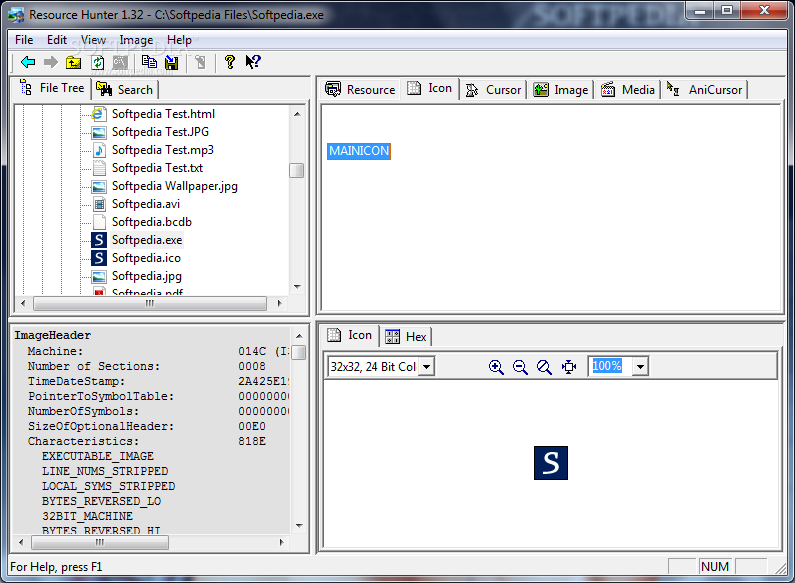
Task: Click the Fit to window icon
Action: click(569, 367)
